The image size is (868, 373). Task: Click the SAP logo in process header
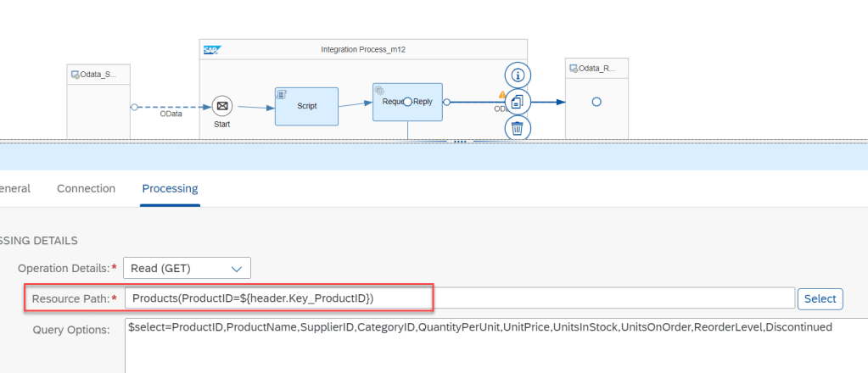[212, 50]
